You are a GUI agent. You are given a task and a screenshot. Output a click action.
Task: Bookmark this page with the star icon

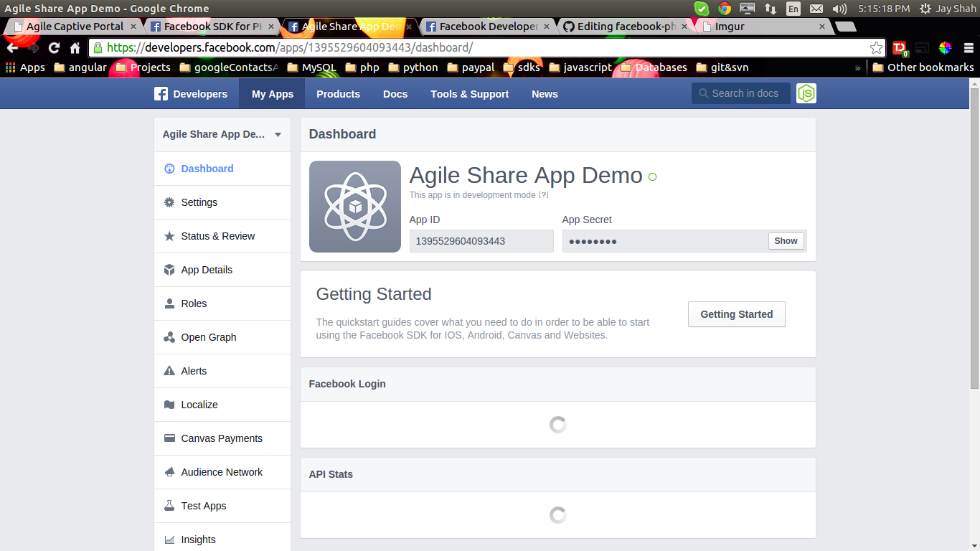tap(876, 48)
